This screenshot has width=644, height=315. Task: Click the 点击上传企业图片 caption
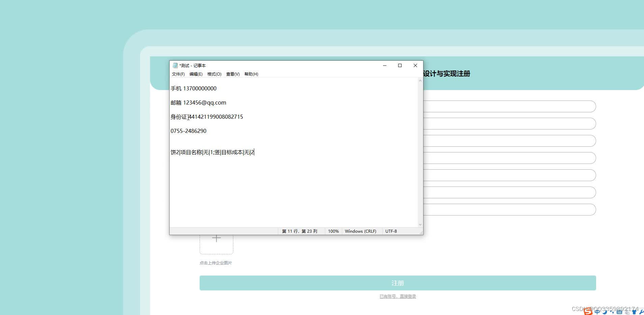216,263
